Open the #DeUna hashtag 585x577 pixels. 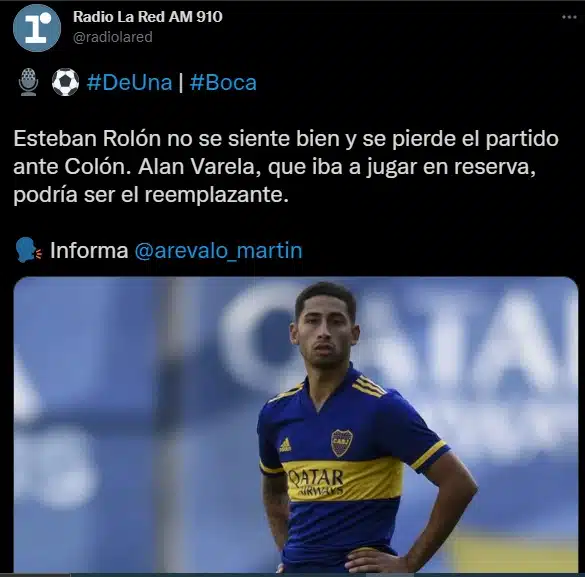(129, 82)
